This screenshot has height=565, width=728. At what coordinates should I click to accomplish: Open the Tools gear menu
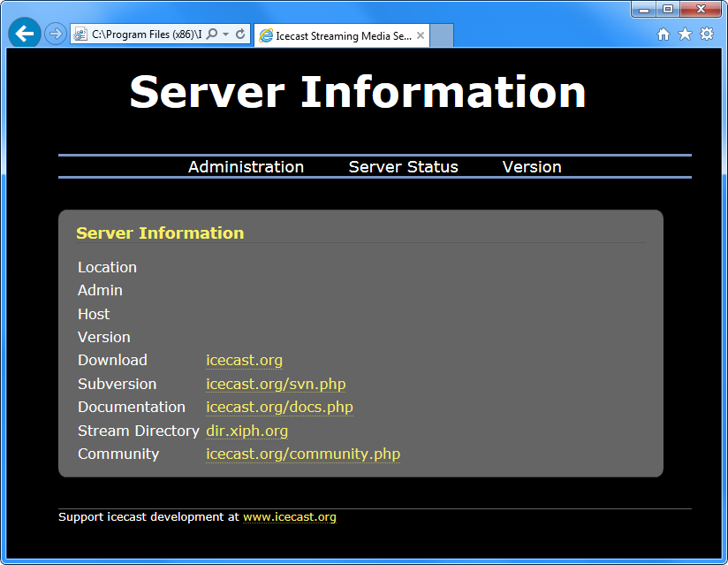coord(707,34)
